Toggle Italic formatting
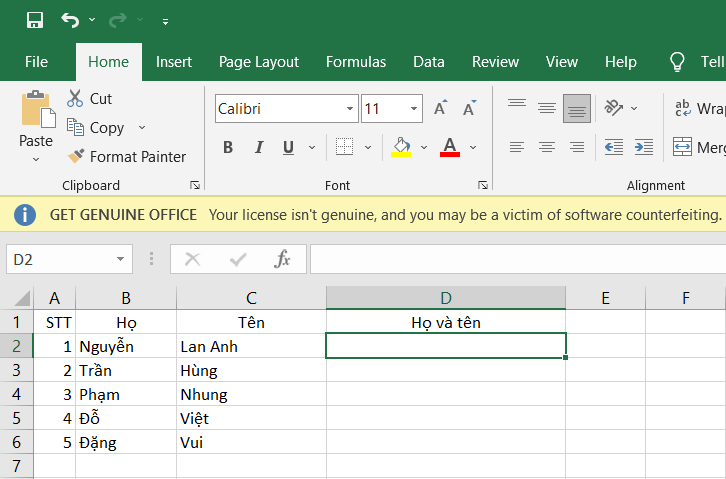Viewport: 726px width, 479px height. point(259,147)
